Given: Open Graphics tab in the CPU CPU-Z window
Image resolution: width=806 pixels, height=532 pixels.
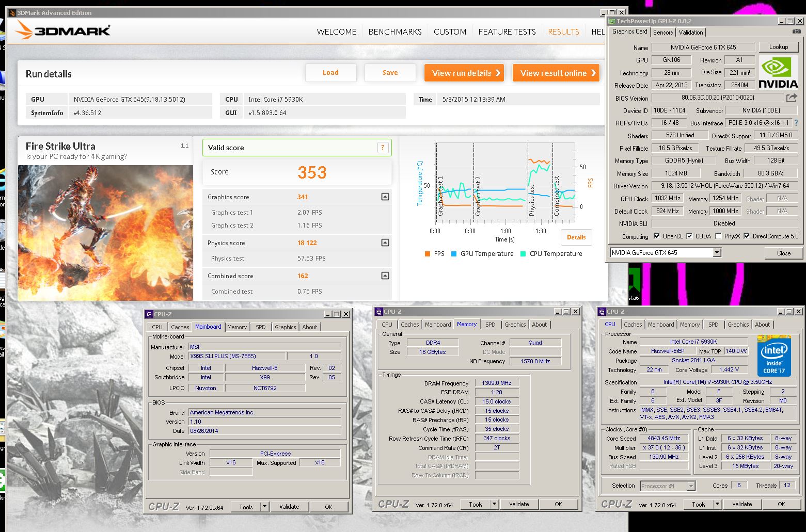Looking at the screenshot, I should click(738, 325).
